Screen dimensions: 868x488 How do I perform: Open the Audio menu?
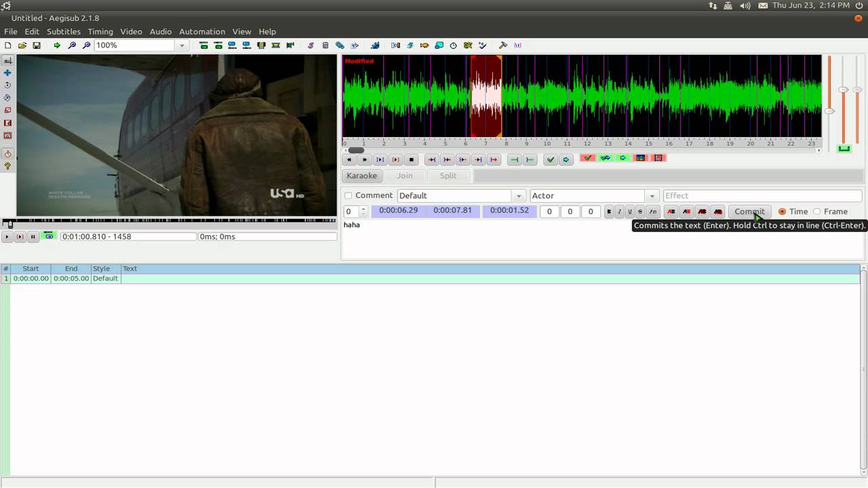click(161, 31)
